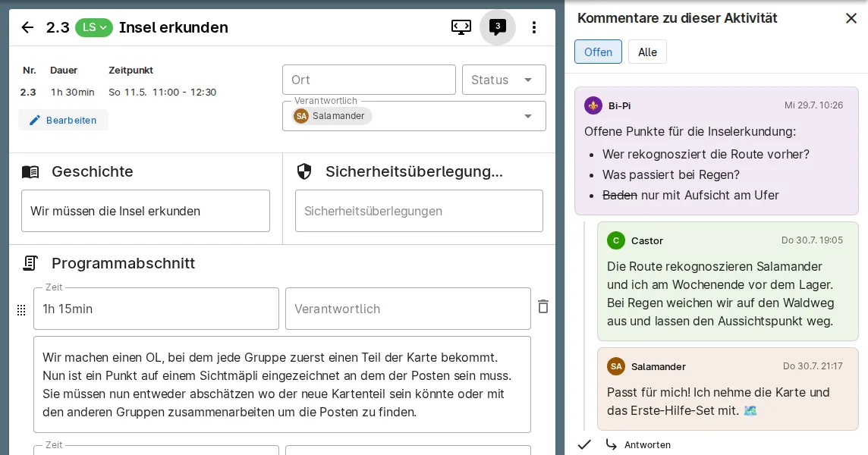The image size is (868, 455).
Task: Click the Antworten reply button
Action: tap(638, 444)
